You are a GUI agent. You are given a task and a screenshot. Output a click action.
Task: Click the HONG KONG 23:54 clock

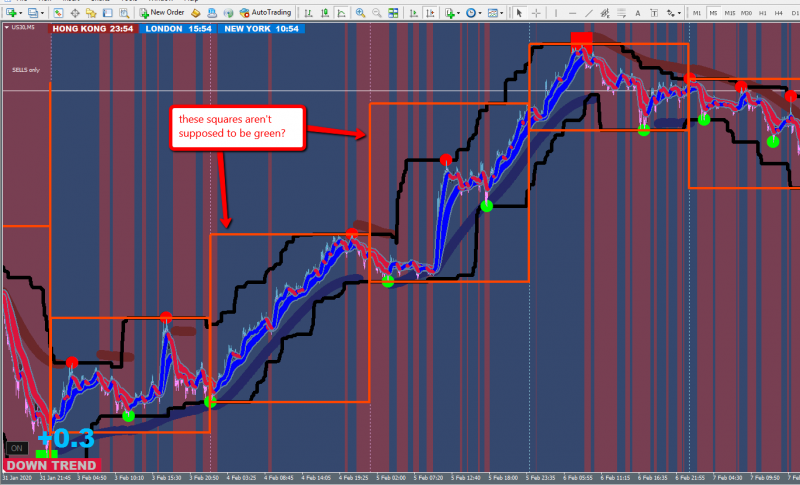tap(93, 29)
